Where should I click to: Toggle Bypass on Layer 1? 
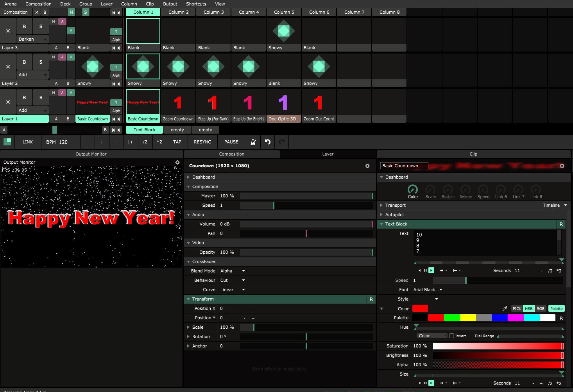tap(24, 97)
